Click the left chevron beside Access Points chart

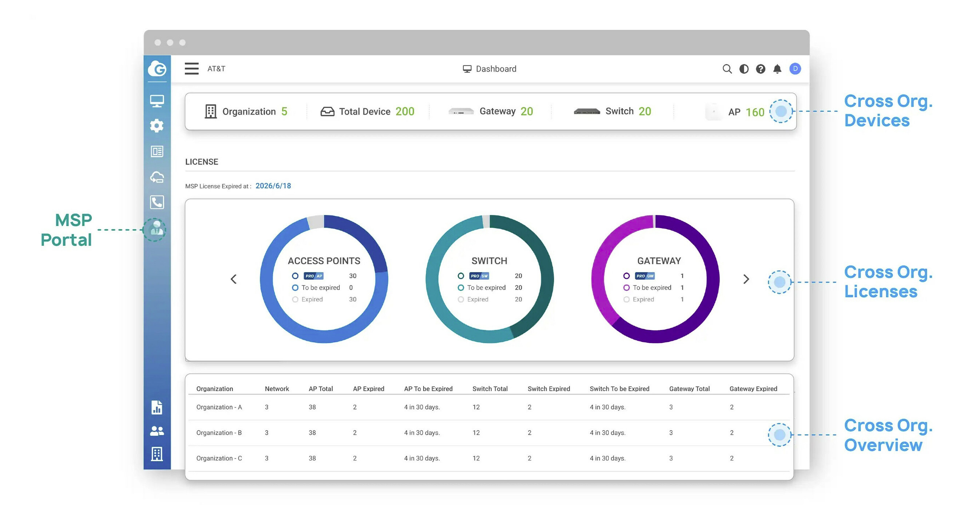coord(234,279)
